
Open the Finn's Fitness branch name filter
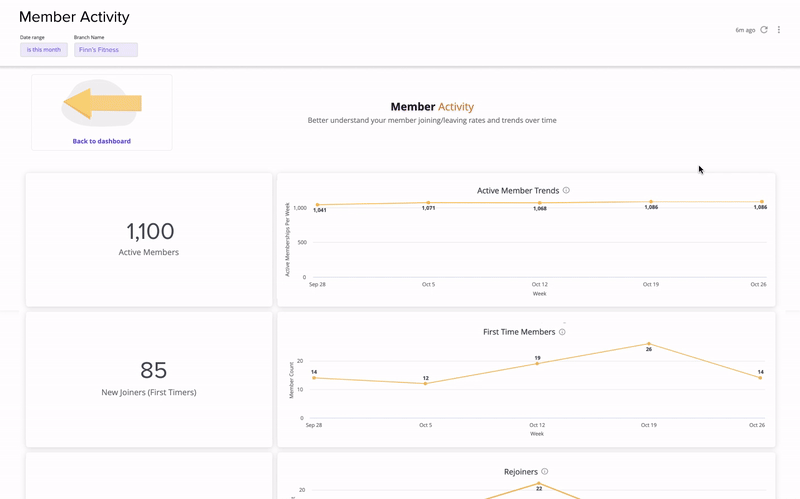pos(106,49)
